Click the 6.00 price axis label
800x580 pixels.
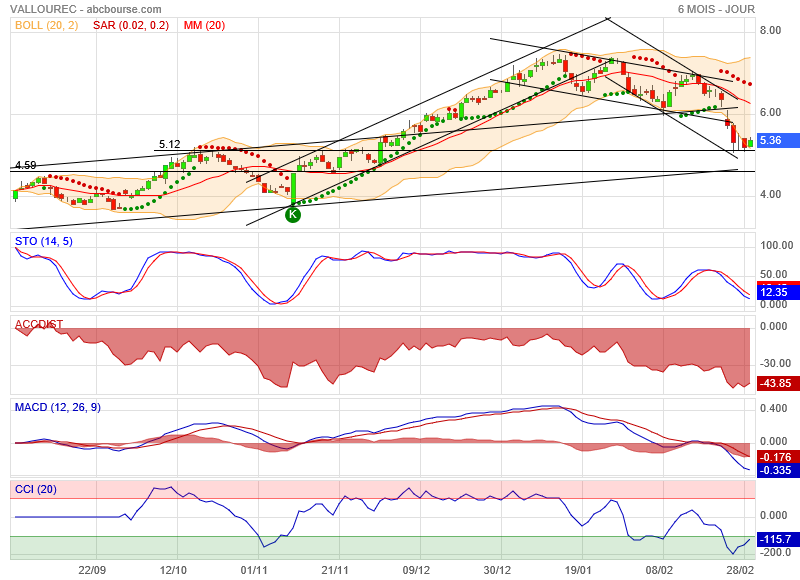tap(770, 113)
